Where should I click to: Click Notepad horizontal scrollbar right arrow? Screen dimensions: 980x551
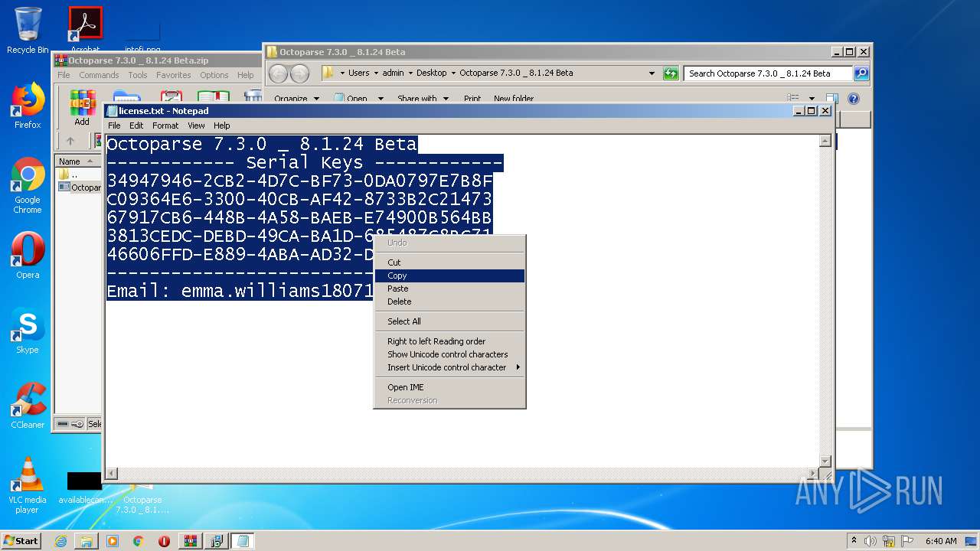coord(812,474)
